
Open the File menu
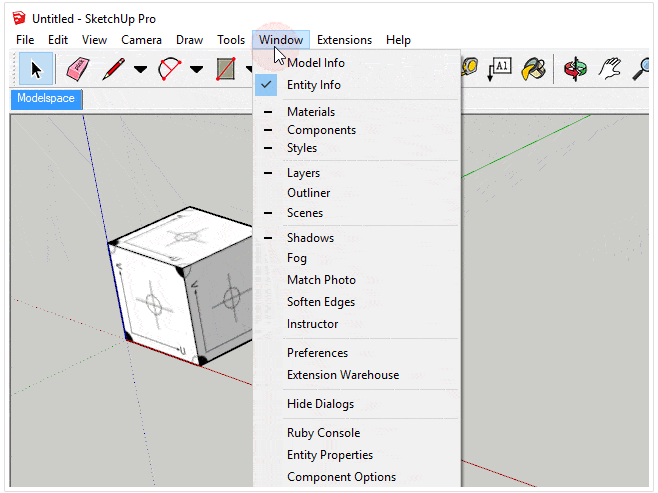click(x=25, y=40)
